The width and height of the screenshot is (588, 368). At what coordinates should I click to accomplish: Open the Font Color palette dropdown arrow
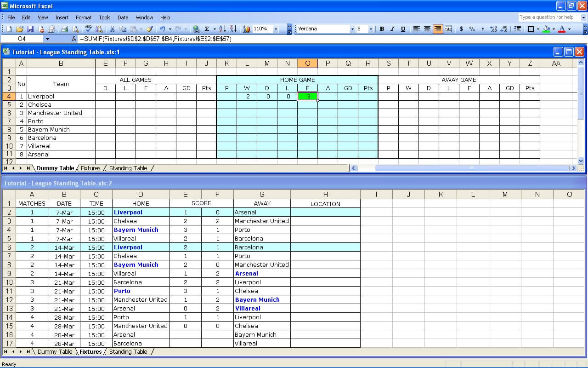[569, 29]
